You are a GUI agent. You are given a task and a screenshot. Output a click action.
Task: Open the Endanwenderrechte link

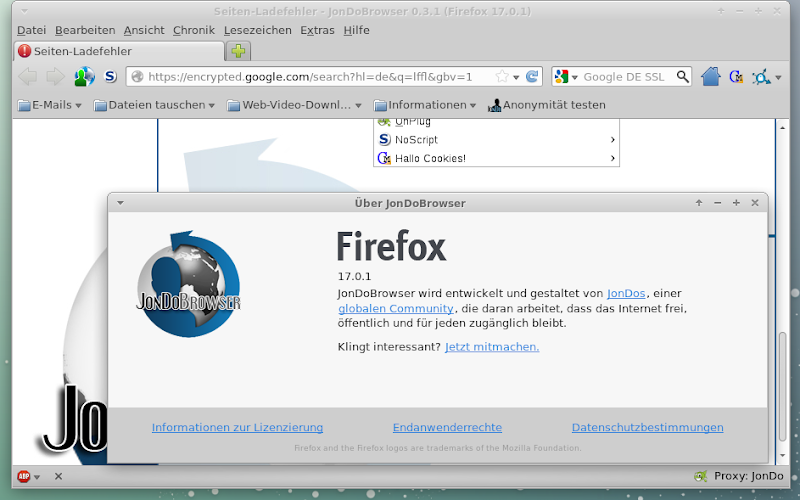point(447,428)
